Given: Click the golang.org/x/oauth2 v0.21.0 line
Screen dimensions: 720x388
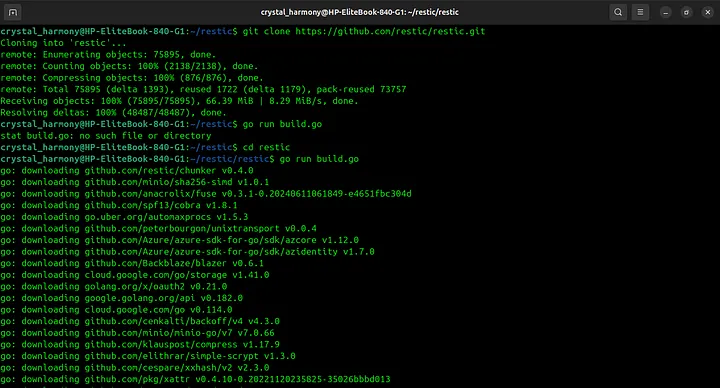Looking at the screenshot, I should point(113,287).
